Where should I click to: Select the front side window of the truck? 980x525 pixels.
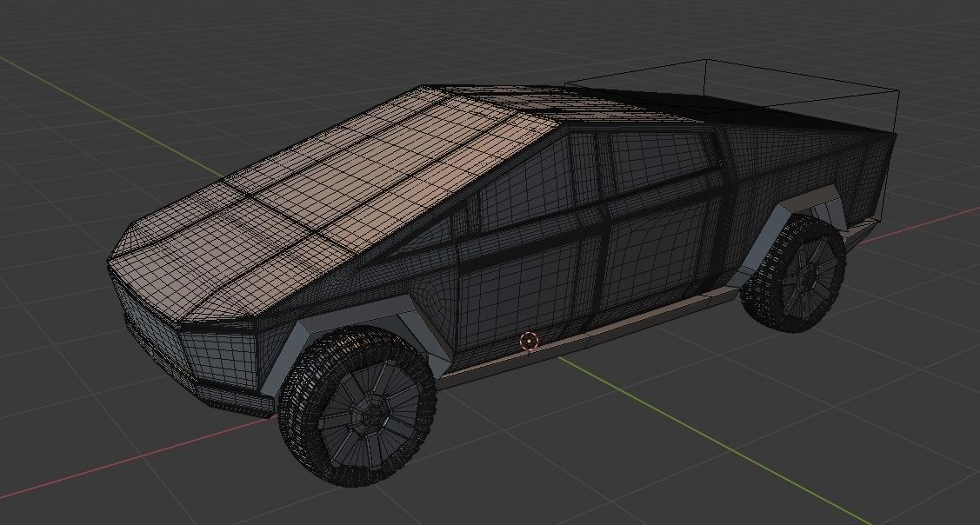[528, 186]
